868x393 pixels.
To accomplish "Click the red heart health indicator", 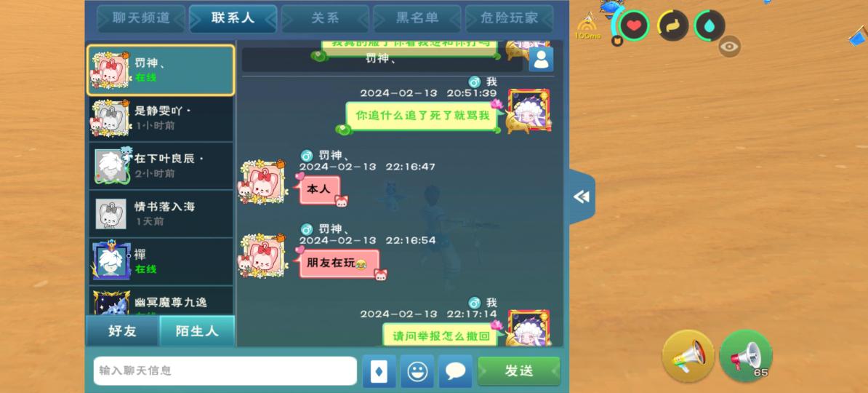I will tap(634, 25).
